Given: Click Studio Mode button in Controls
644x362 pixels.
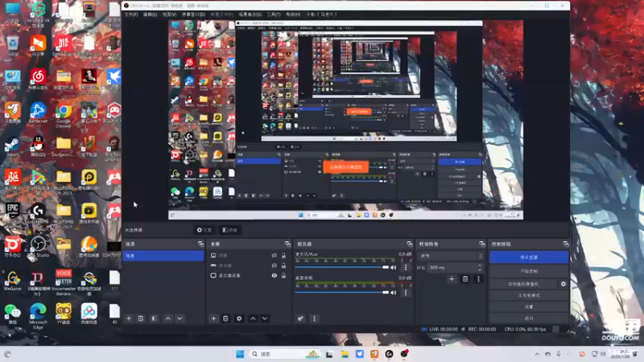Looking at the screenshot, I should [x=529, y=295].
